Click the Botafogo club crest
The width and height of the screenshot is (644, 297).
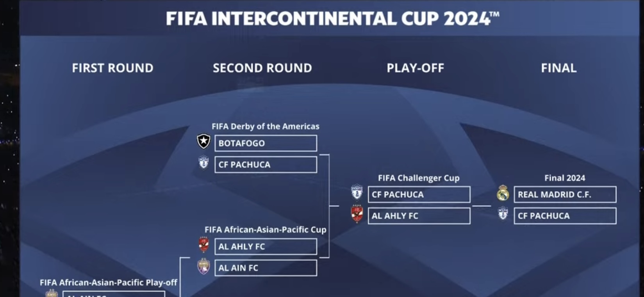point(203,141)
